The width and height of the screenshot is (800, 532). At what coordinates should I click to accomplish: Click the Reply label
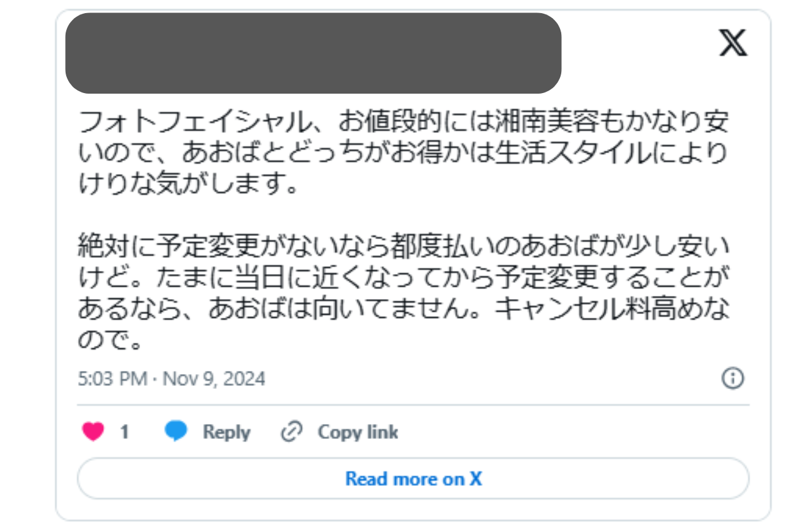point(226,432)
